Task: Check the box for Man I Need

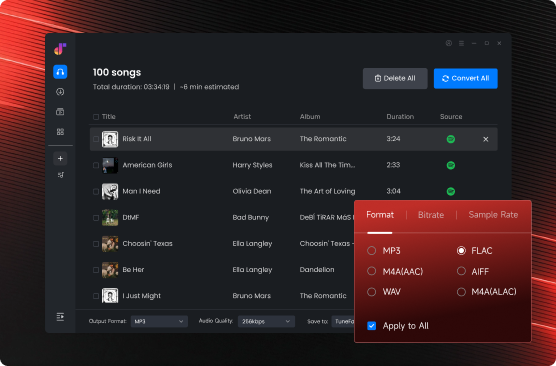Action: click(96, 192)
